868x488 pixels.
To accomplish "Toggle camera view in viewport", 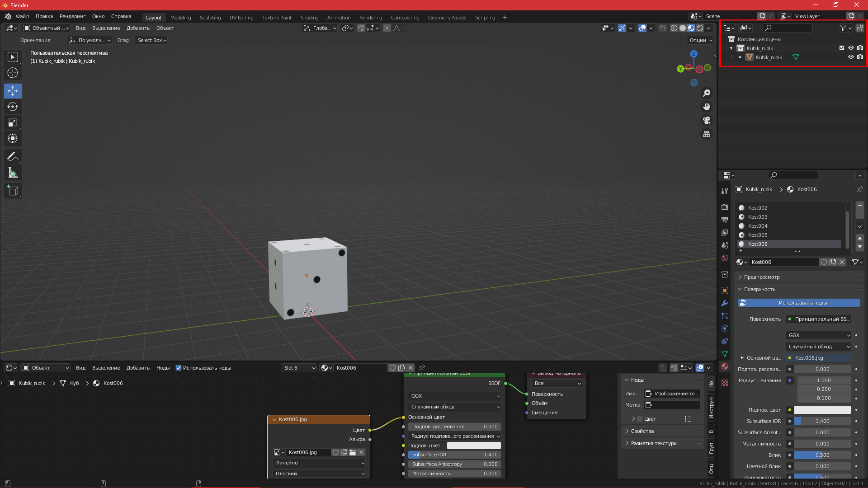I will point(706,121).
